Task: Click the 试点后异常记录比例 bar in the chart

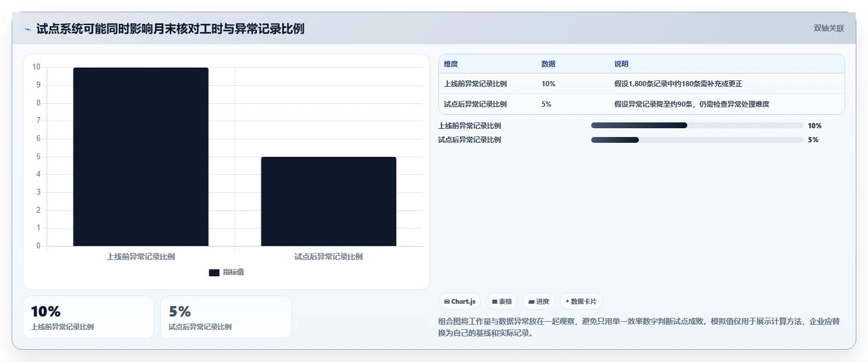Action: coord(329,202)
